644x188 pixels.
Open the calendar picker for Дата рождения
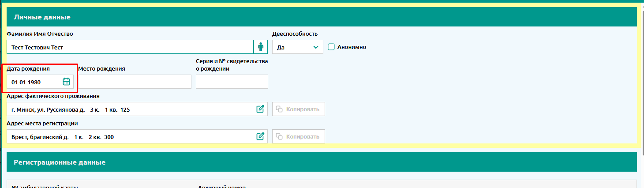66,82
